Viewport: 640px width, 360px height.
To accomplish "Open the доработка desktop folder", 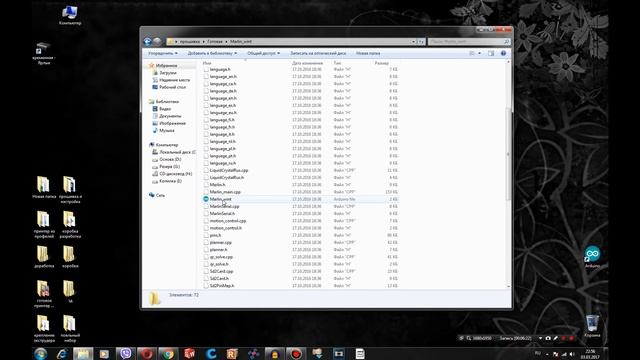I will (44, 257).
